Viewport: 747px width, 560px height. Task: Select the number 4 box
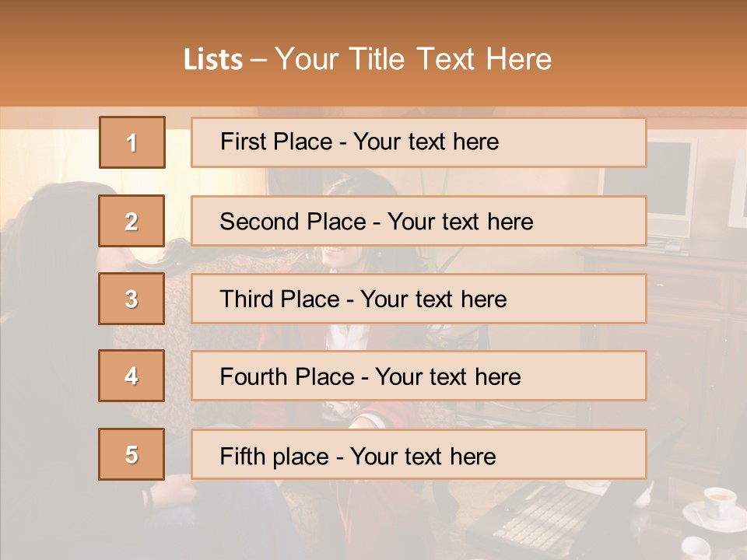[x=132, y=376]
